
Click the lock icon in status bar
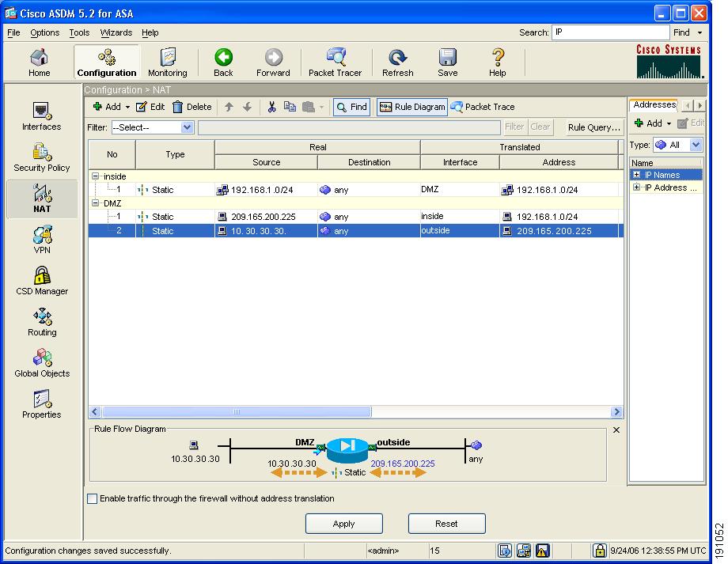pos(599,551)
